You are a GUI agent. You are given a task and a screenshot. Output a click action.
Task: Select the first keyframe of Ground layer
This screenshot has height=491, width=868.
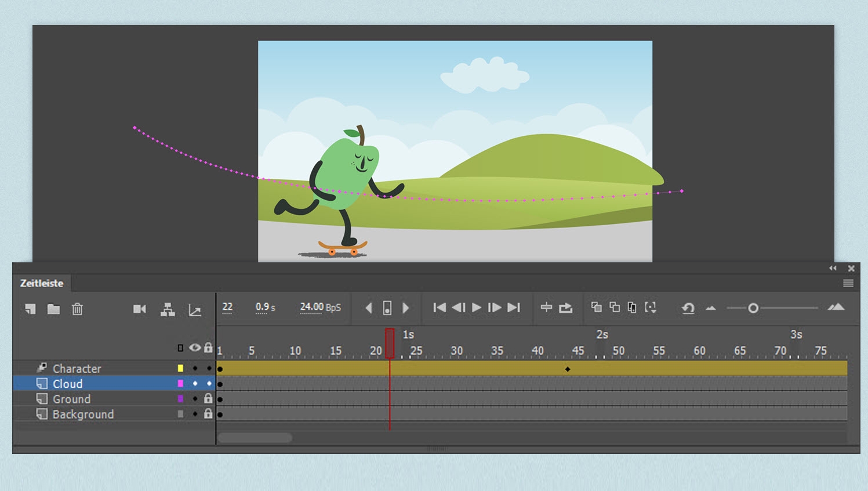[220, 399]
